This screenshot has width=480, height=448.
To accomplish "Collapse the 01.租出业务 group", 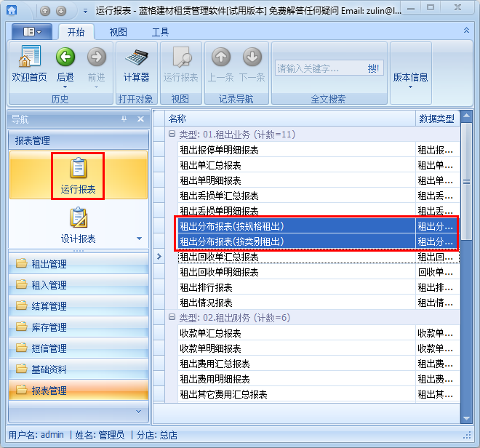I will [x=172, y=135].
